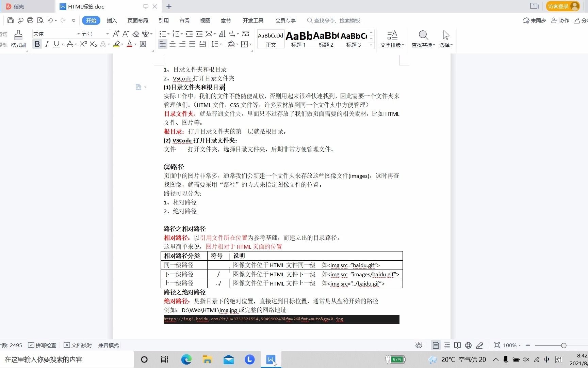
Task: Click the 协作 collaboration button
Action: (560, 20)
